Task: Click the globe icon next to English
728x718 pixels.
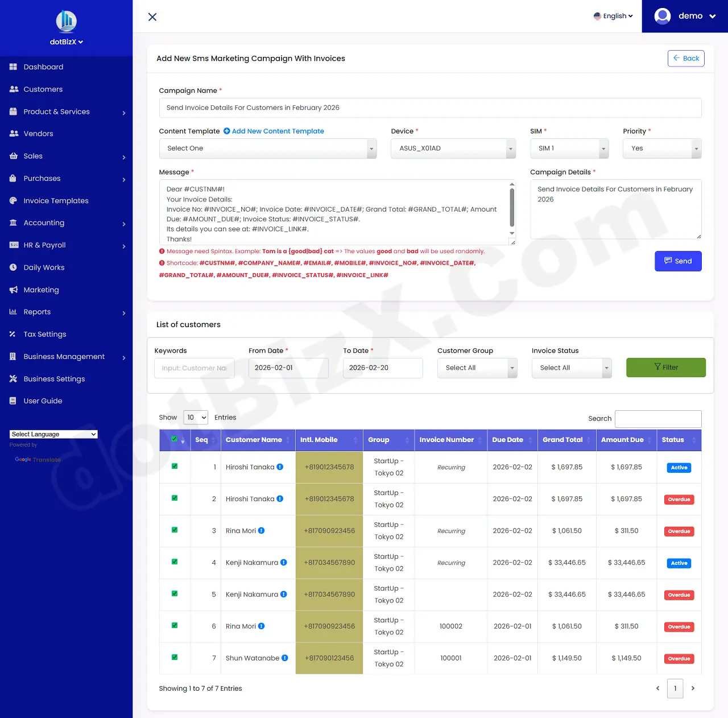Action: [x=597, y=16]
